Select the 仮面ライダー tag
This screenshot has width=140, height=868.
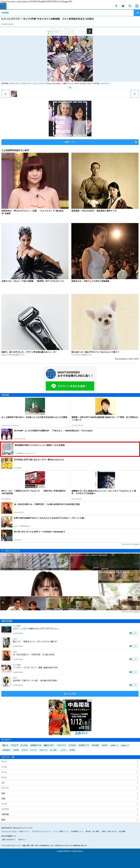[x=49, y=745]
